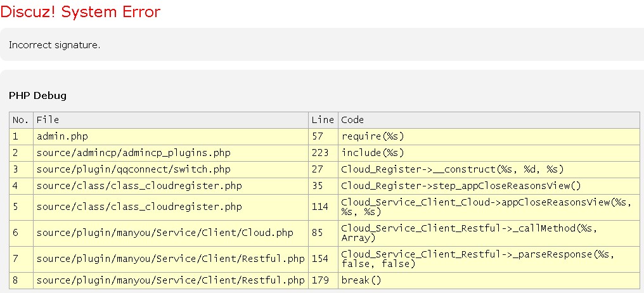Click the "File" column header
The image size is (644, 293).
(x=48, y=120)
